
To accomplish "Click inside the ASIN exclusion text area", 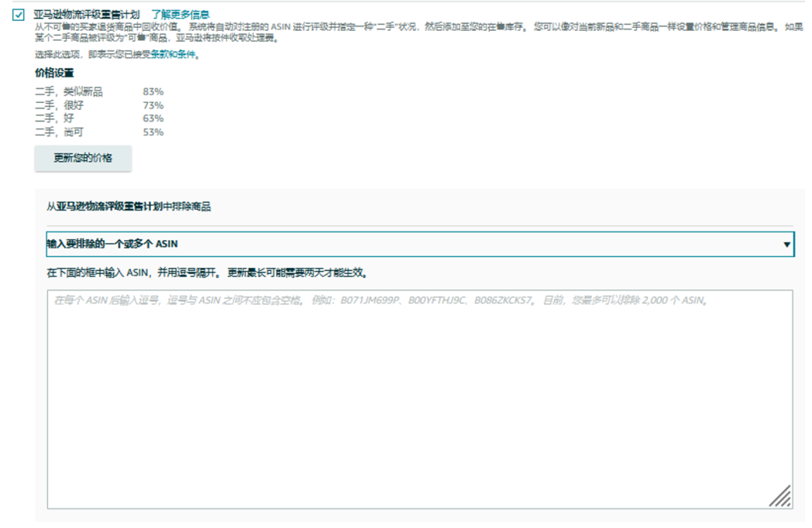I will (x=420, y=399).
